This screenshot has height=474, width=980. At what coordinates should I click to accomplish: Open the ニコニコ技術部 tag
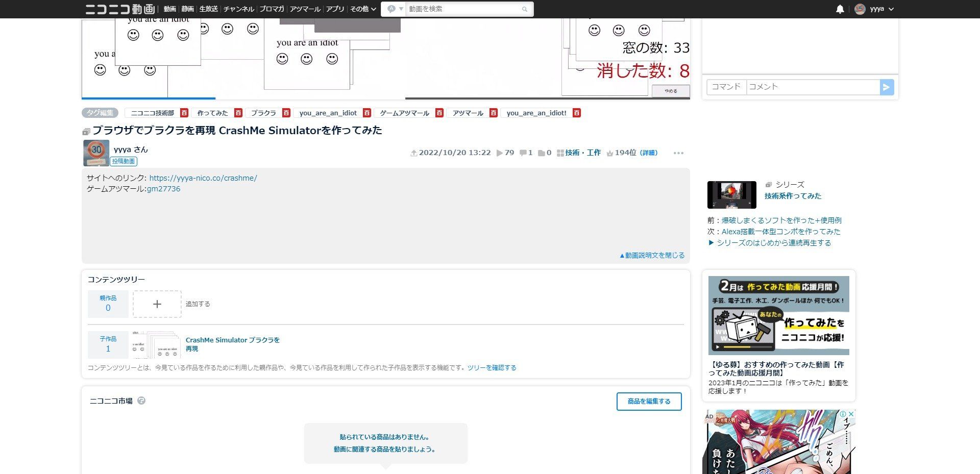(x=152, y=113)
